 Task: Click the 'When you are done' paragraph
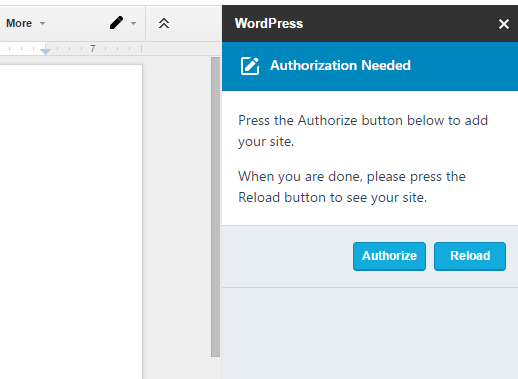pos(352,187)
